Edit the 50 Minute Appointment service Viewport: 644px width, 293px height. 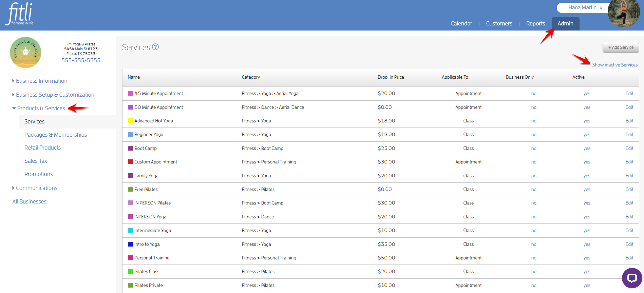pos(629,107)
